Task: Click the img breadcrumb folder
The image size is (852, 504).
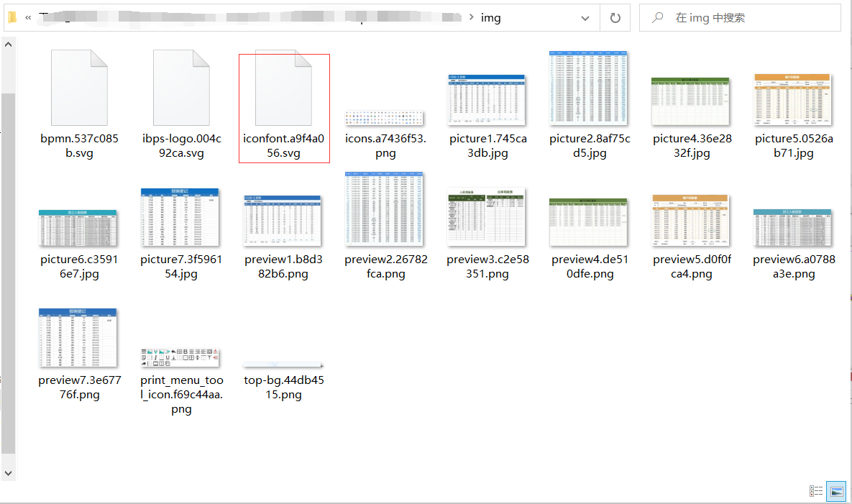Action: pyautogui.click(x=490, y=18)
